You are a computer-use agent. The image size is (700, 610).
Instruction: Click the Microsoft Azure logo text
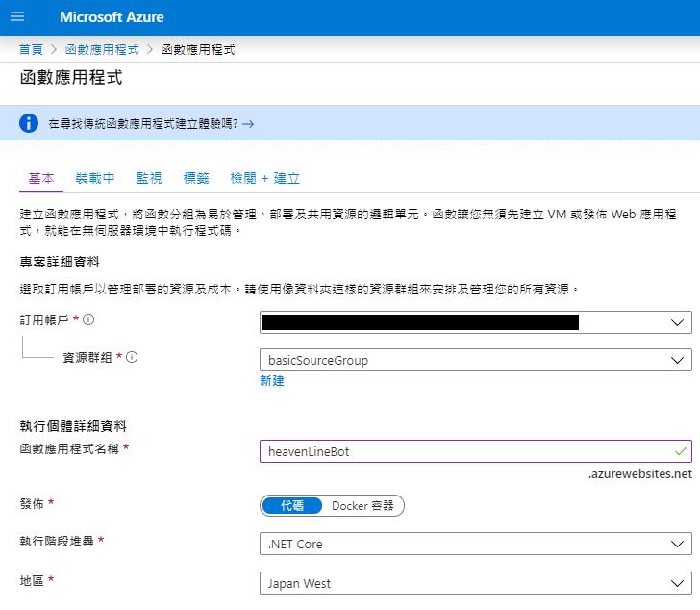[x=112, y=17]
